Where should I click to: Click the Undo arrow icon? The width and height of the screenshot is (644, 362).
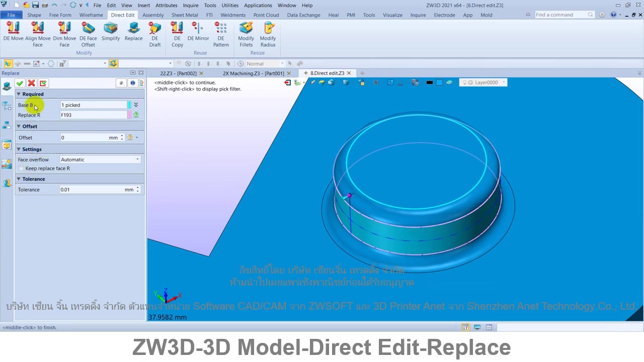(x=54, y=5)
